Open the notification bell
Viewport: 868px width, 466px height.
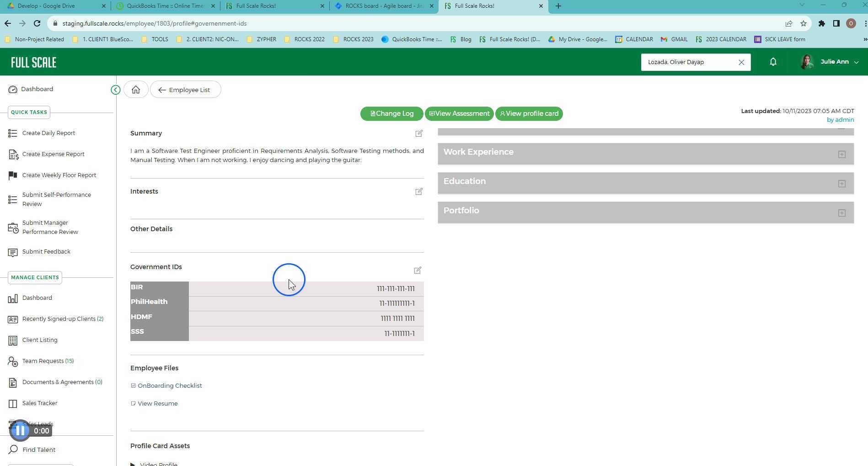pos(773,62)
